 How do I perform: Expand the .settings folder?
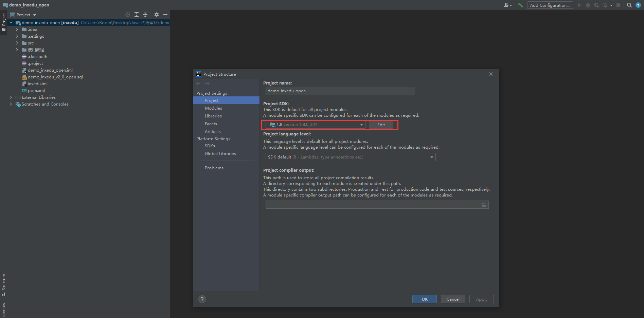[17, 36]
